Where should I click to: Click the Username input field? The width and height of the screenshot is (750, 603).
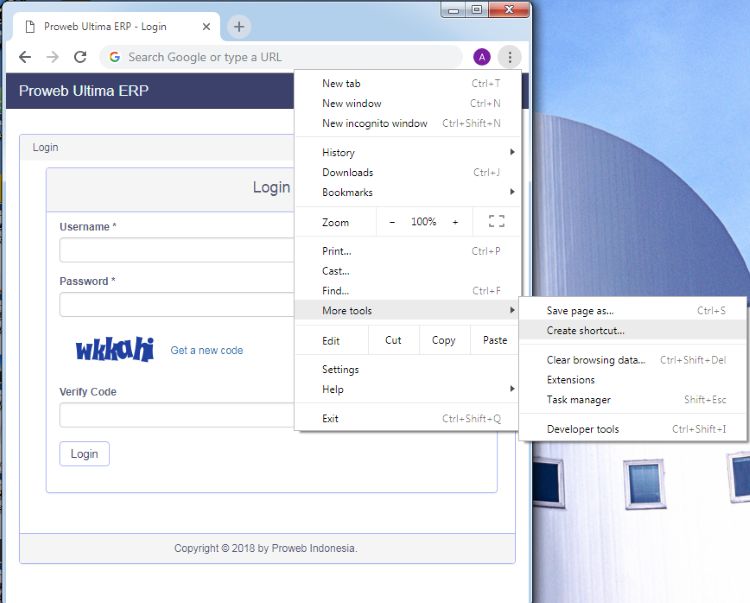(177, 250)
